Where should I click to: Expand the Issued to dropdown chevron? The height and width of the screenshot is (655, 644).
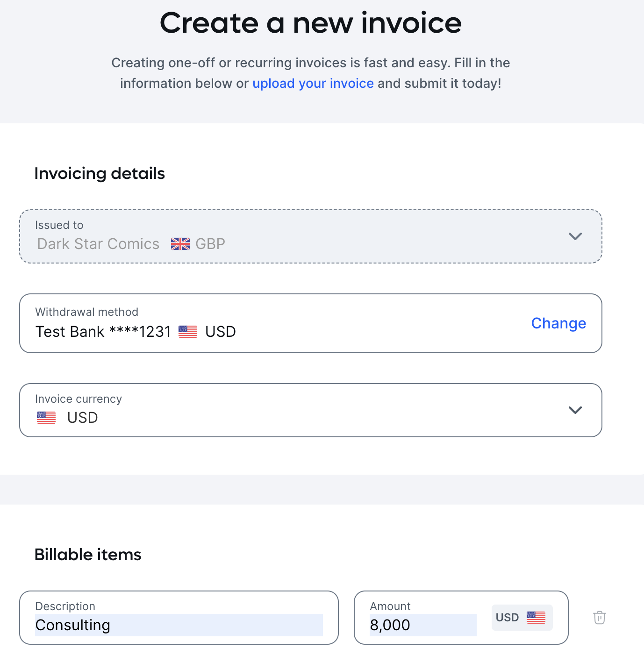tap(575, 236)
